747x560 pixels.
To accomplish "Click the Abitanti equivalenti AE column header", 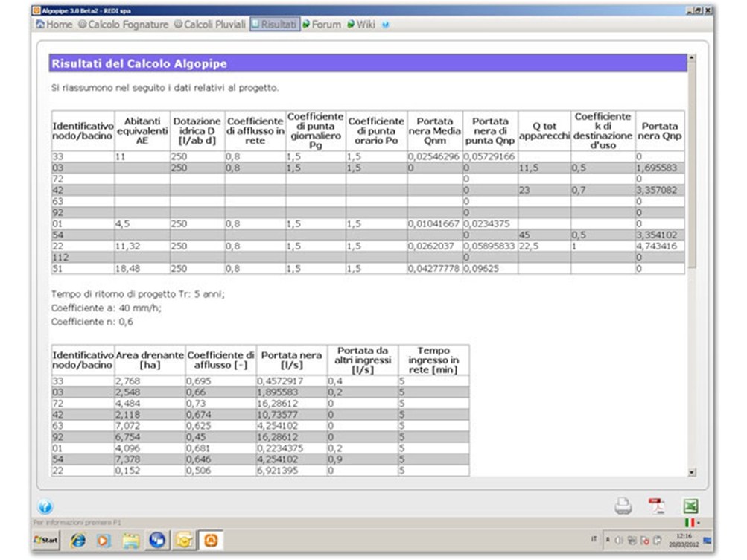I will 142,131.
